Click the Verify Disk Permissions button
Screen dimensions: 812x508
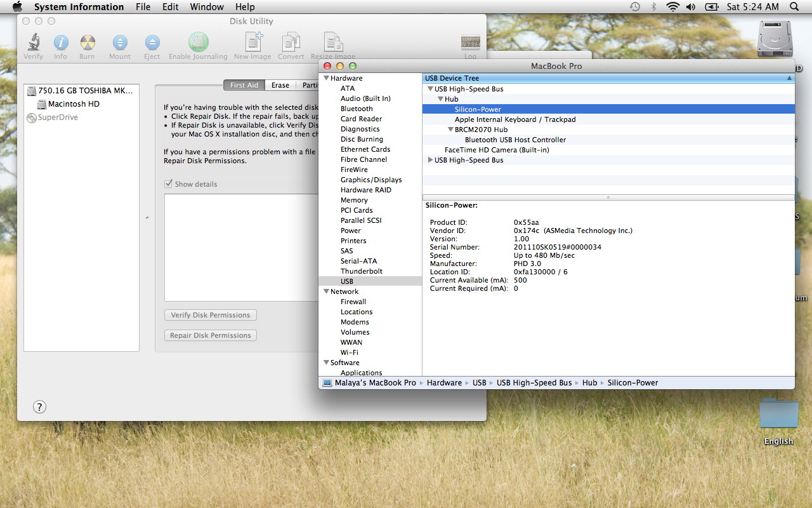tap(211, 315)
